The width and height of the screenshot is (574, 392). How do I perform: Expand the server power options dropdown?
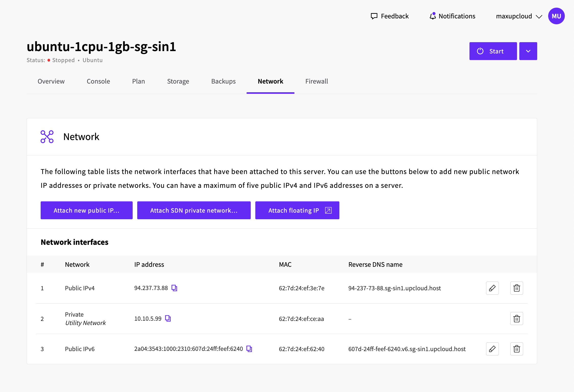point(528,51)
